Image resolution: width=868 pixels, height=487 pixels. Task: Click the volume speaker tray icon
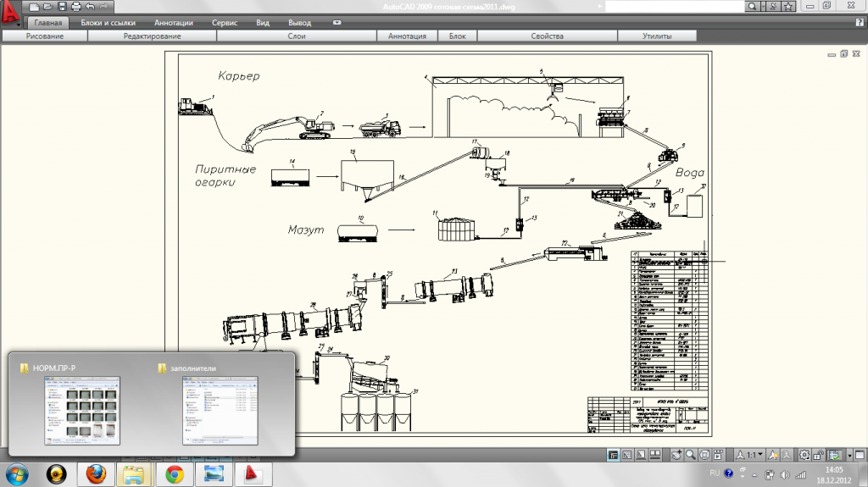pyautogui.click(x=785, y=474)
